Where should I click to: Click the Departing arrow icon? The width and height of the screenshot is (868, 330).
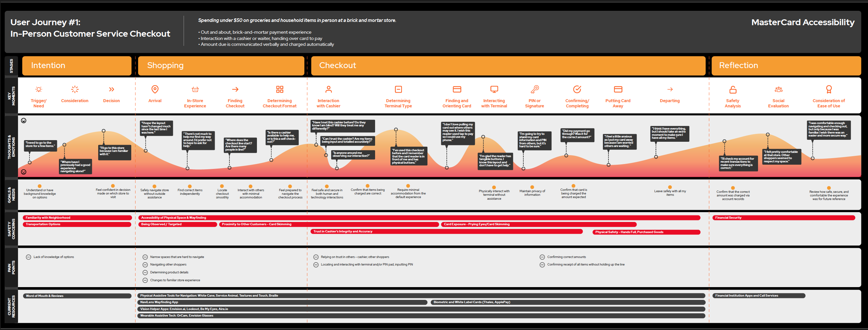pyautogui.click(x=670, y=89)
